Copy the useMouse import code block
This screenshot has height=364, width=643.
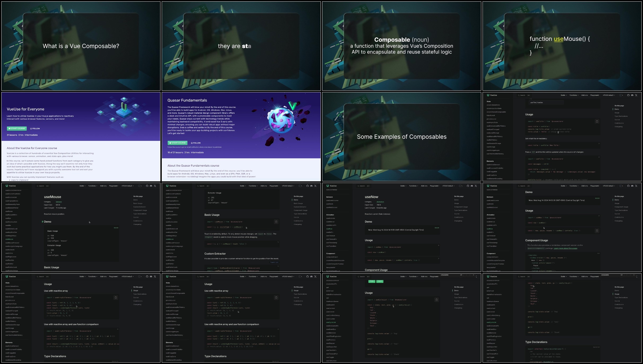(x=276, y=222)
